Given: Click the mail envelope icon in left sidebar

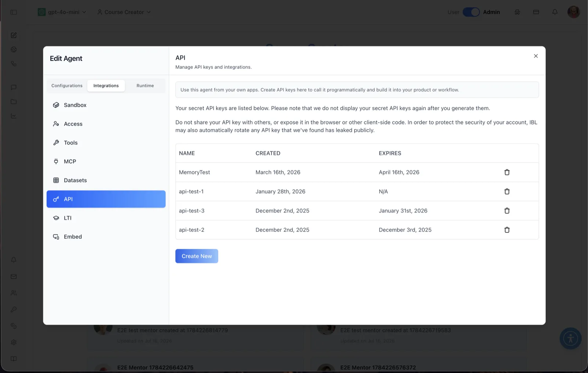Looking at the screenshot, I should [14, 276].
